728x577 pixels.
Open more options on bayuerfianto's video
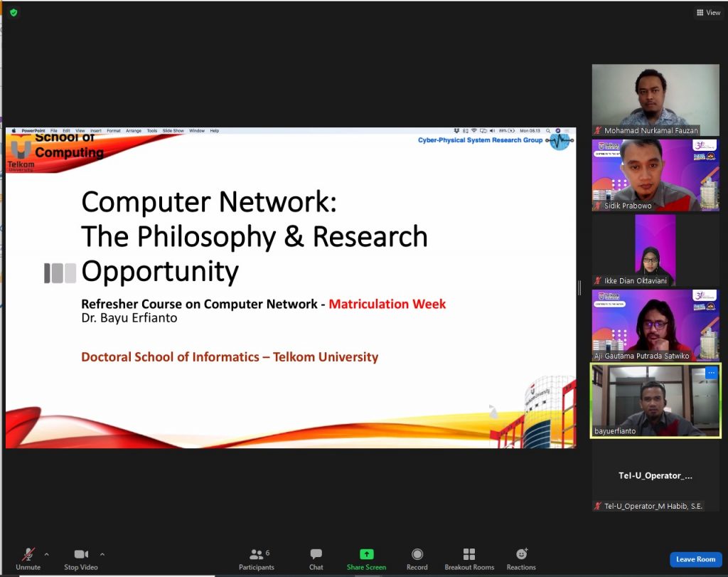tap(711, 373)
